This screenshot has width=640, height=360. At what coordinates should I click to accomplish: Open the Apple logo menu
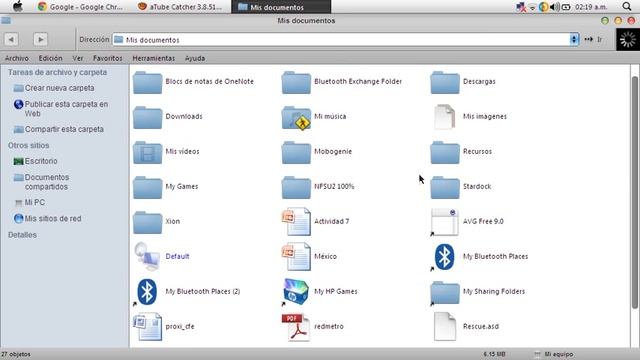coord(18,6)
